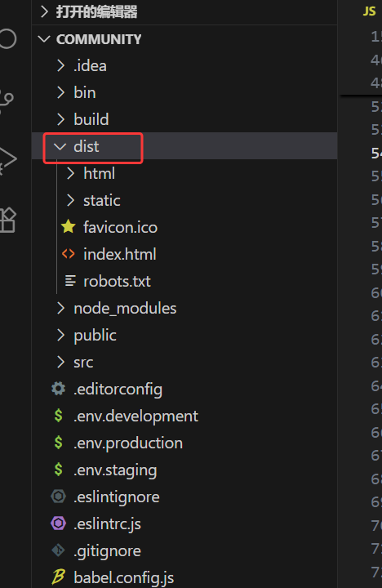Expand the public folder chevron
The width and height of the screenshot is (382, 588).
(x=60, y=336)
